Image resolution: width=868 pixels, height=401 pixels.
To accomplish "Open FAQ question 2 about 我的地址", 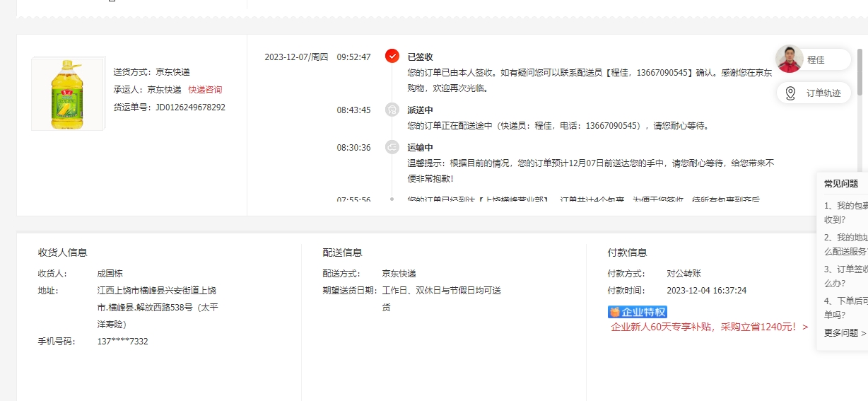I will pyautogui.click(x=845, y=244).
